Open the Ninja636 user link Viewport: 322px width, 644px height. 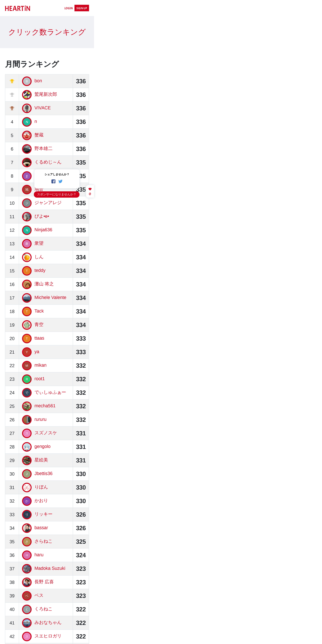pos(43,230)
